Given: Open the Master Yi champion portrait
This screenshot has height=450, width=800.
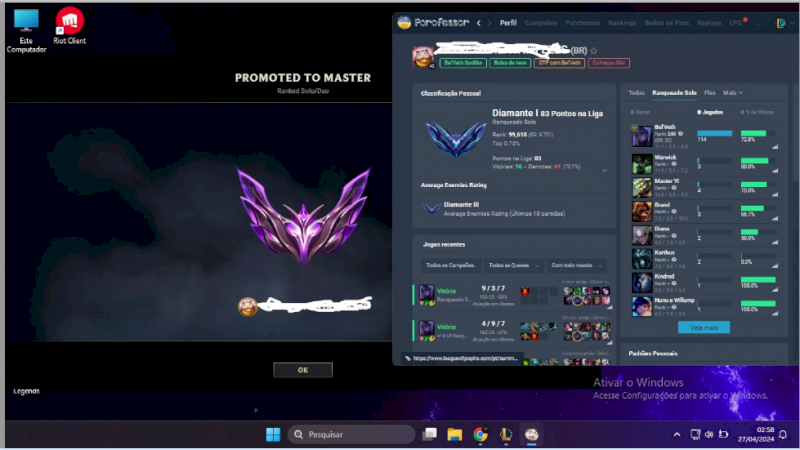Looking at the screenshot, I should tap(642, 188).
